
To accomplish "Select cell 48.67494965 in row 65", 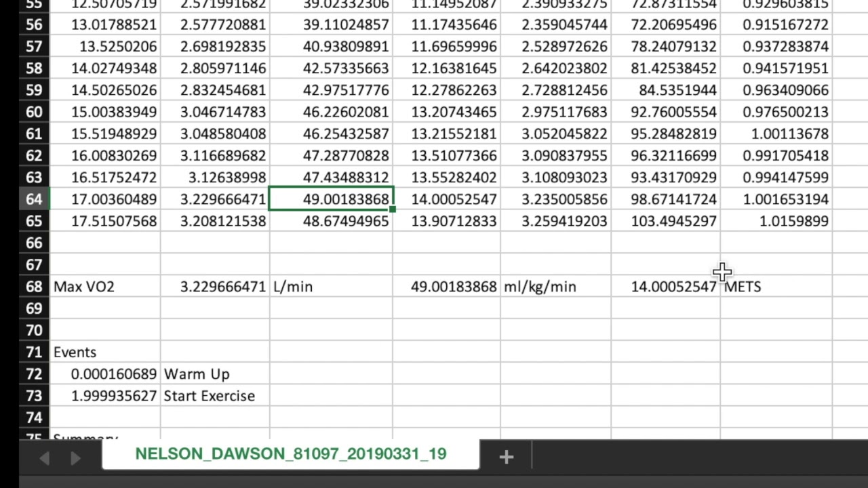I will pos(331,221).
